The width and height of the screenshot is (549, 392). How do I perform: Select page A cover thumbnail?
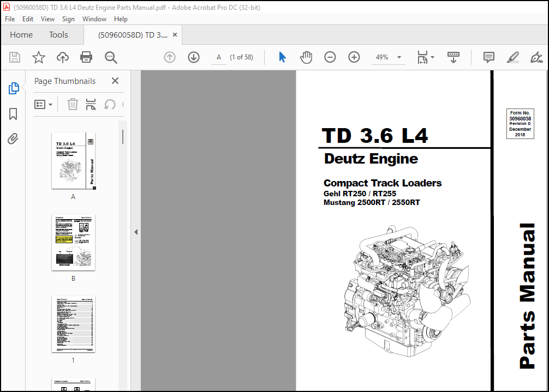point(73,160)
